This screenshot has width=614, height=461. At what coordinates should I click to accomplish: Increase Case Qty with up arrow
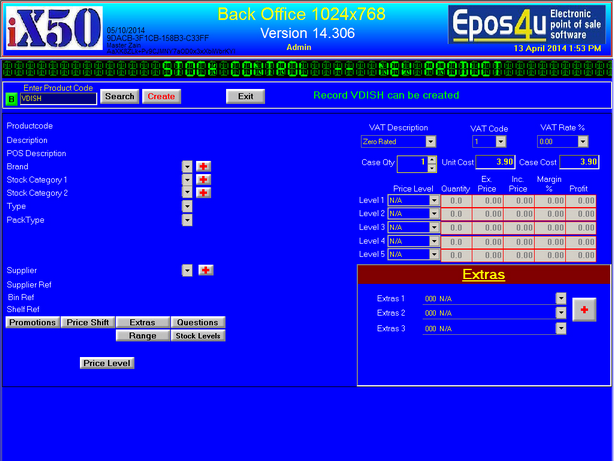[x=432, y=160]
